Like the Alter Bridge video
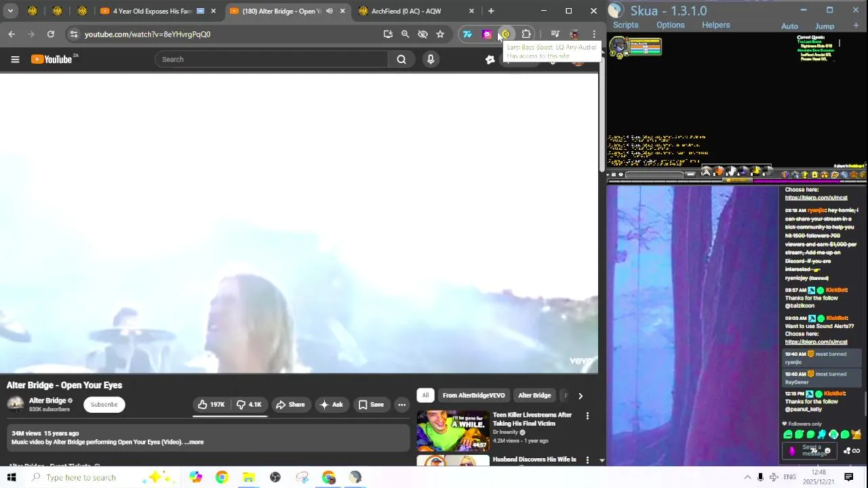Image resolution: width=868 pixels, height=488 pixels. 211,405
